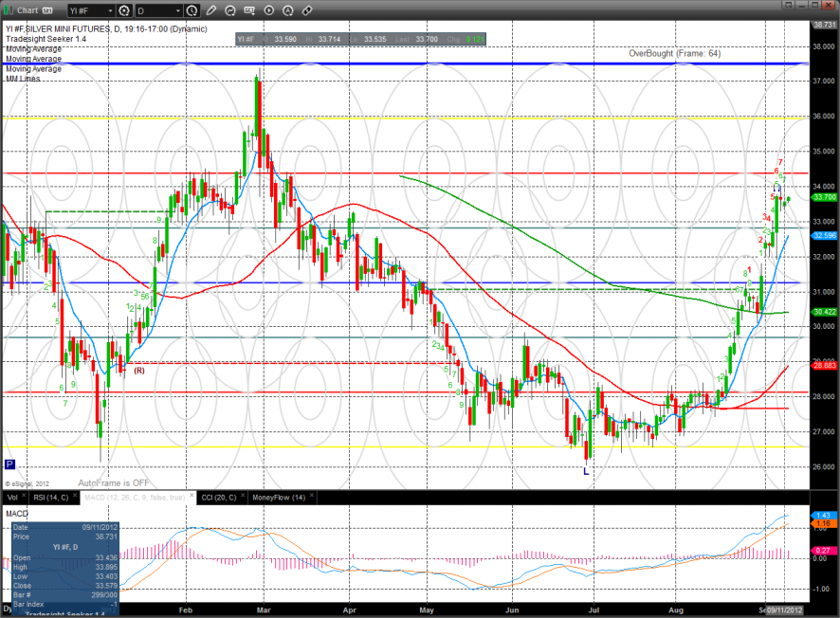This screenshot has width=840, height=618.
Task: Open the CCI (20, C) tab
Action: click(x=217, y=497)
